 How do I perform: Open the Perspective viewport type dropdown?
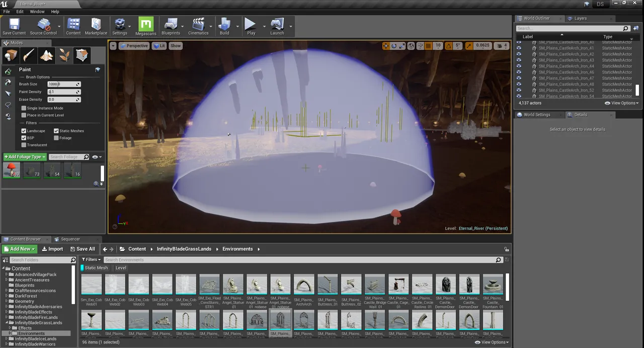pyautogui.click(x=134, y=46)
